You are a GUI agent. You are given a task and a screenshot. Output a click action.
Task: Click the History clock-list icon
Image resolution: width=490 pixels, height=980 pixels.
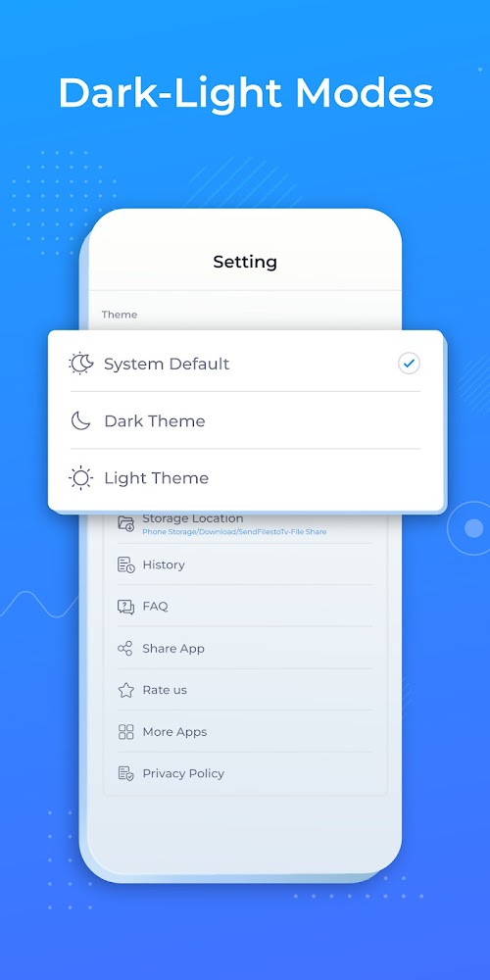(x=126, y=565)
